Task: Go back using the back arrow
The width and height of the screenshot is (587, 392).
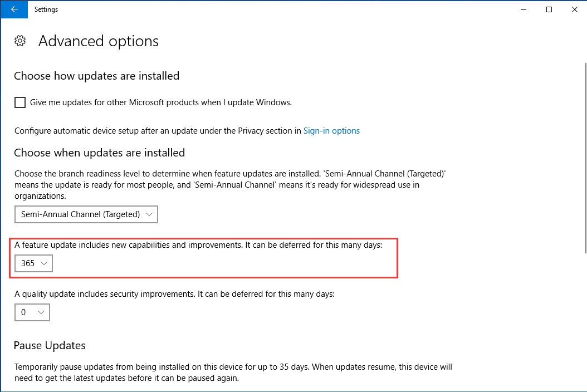Action: point(14,9)
